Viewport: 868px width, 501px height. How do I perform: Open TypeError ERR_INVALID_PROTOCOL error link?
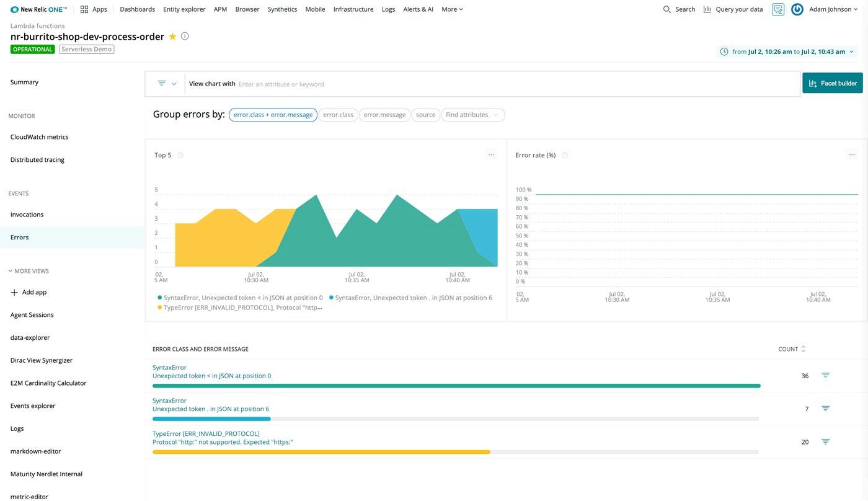tap(206, 433)
